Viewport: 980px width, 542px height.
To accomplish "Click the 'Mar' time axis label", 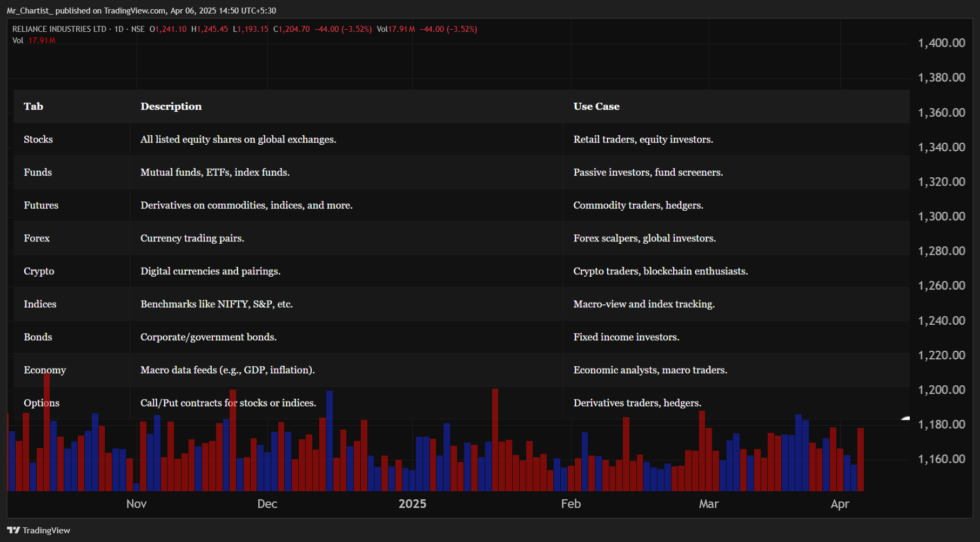I will tap(709, 504).
